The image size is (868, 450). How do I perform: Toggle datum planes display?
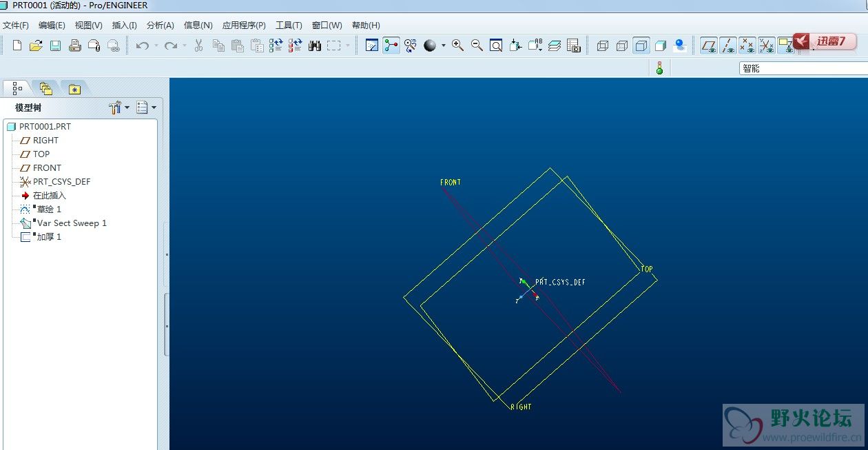pyautogui.click(x=708, y=45)
